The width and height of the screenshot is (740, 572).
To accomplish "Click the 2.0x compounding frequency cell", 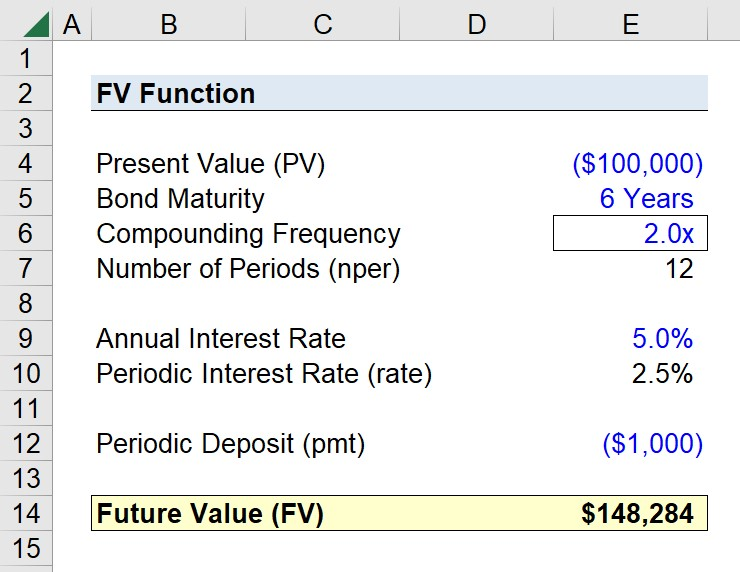I will 630,234.
